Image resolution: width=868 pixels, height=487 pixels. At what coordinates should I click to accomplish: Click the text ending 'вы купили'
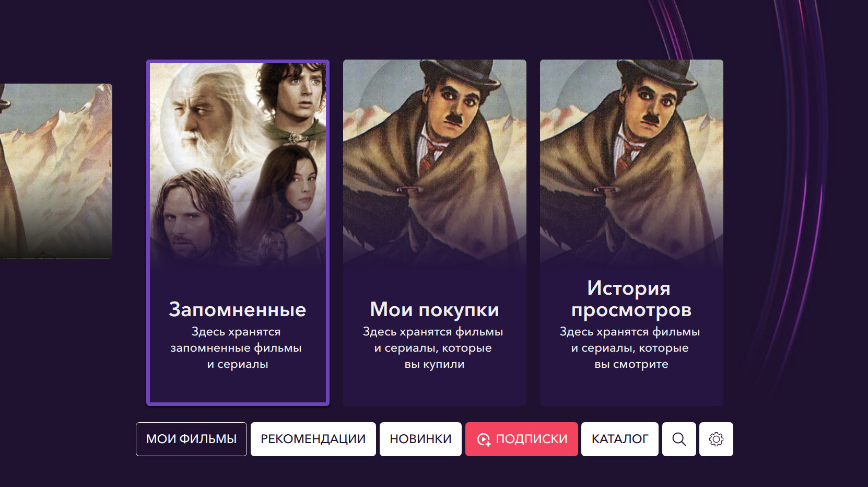tap(433, 348)
